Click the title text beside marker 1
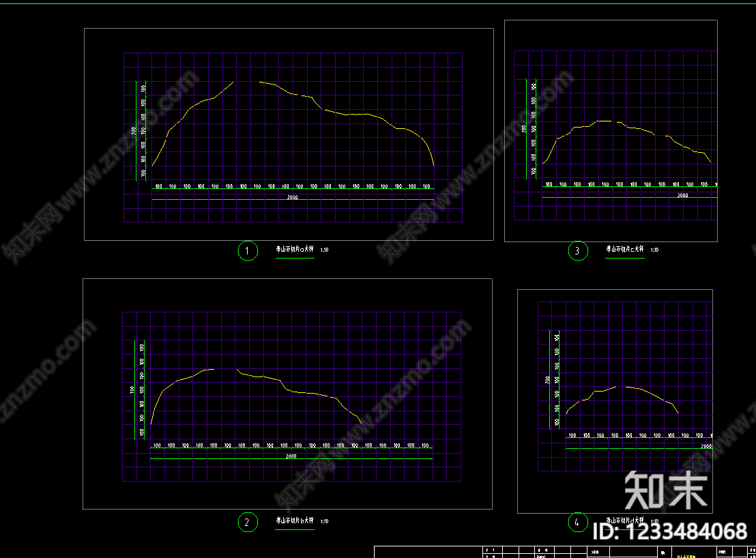 295,249
